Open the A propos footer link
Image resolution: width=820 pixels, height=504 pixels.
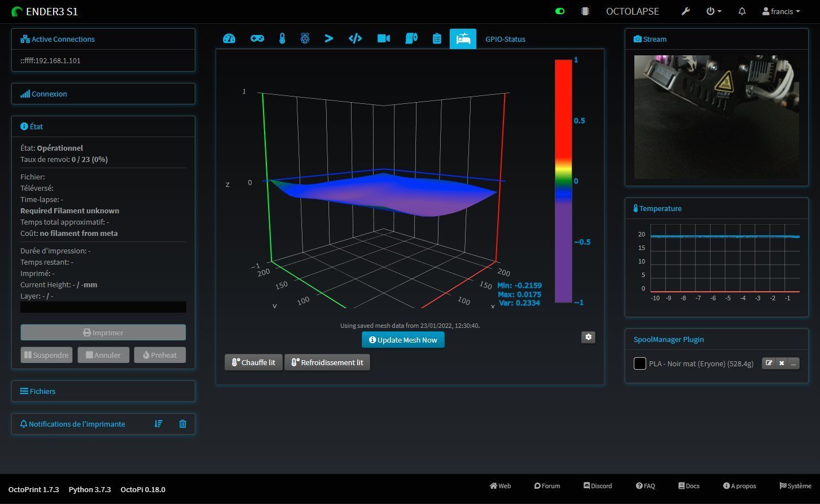[739, 485]
